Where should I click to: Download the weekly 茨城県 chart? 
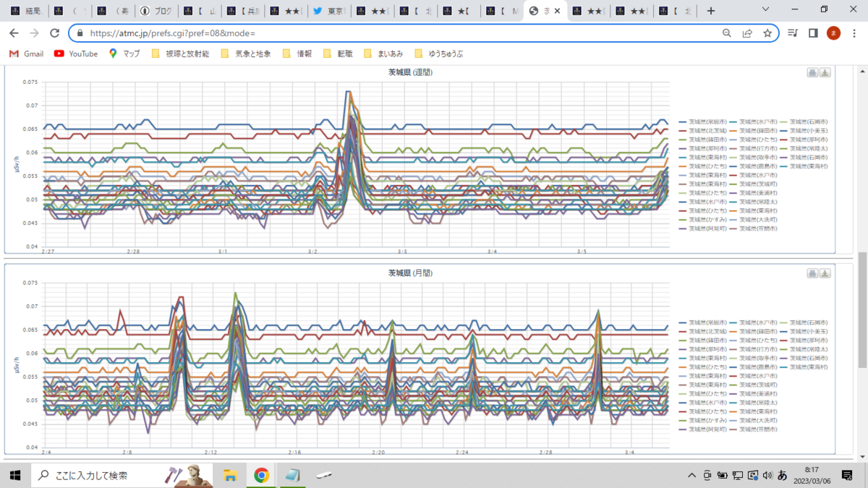pyautogui.click(x=825, y=72)
